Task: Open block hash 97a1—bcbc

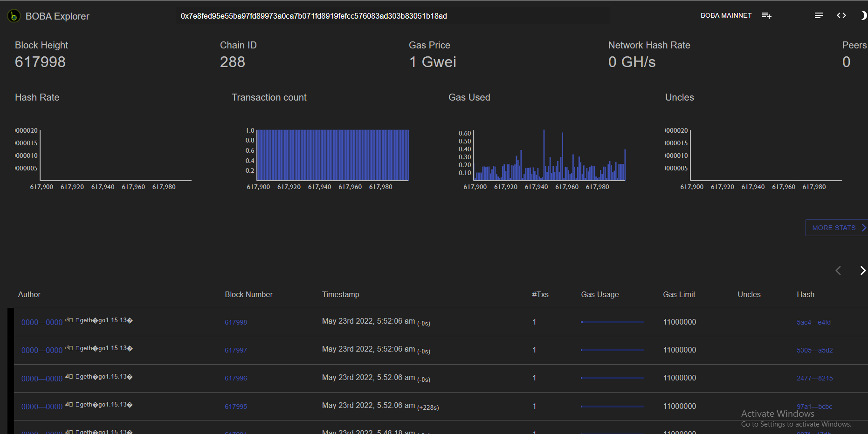Action: [x=814, y=407]
